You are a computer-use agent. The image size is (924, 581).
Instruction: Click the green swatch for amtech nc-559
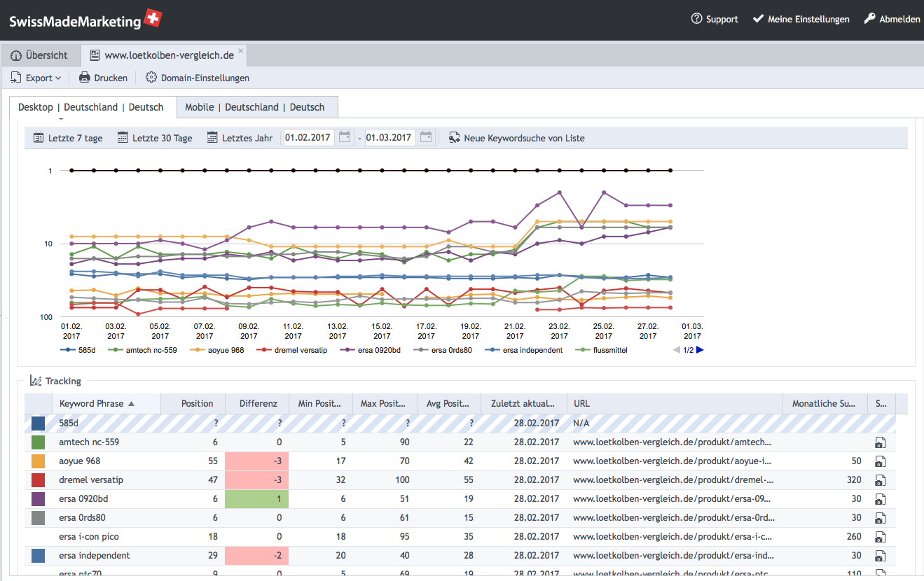[39, 442]
